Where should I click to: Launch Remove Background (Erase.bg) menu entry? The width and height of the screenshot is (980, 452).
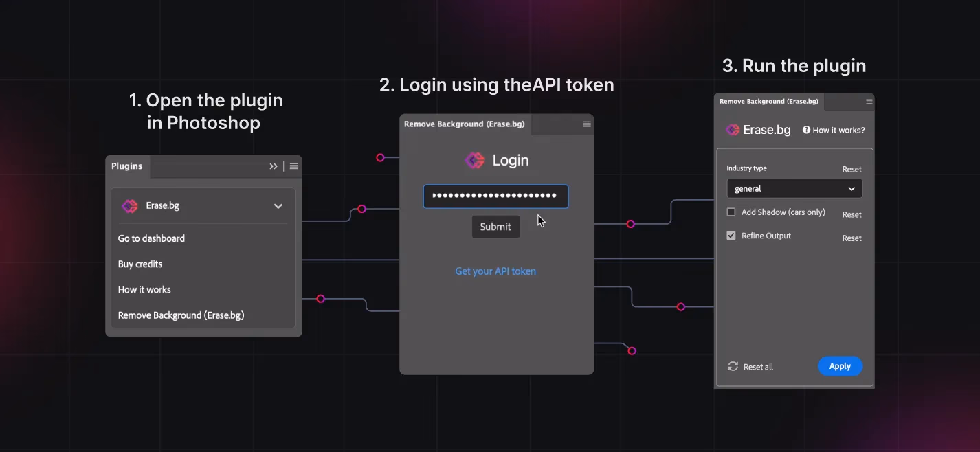point(181,315)
